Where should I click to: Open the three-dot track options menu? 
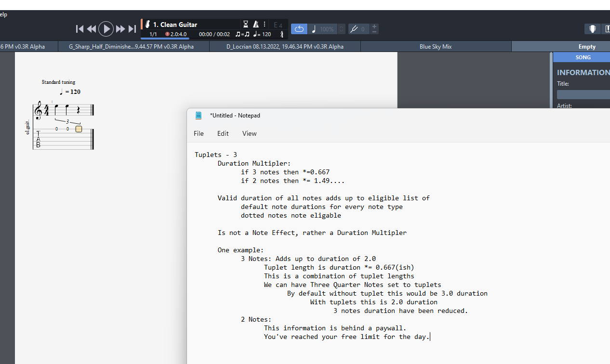(x=265, y=24)
